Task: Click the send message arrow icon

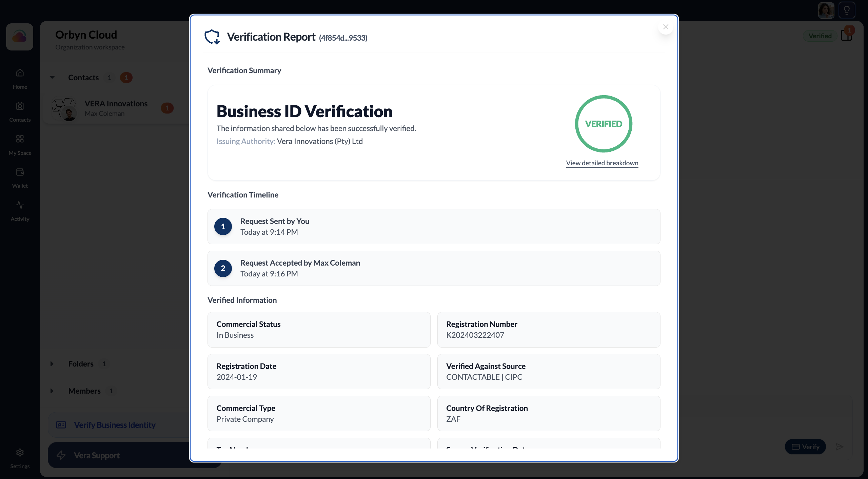Action: pos(840,446)
